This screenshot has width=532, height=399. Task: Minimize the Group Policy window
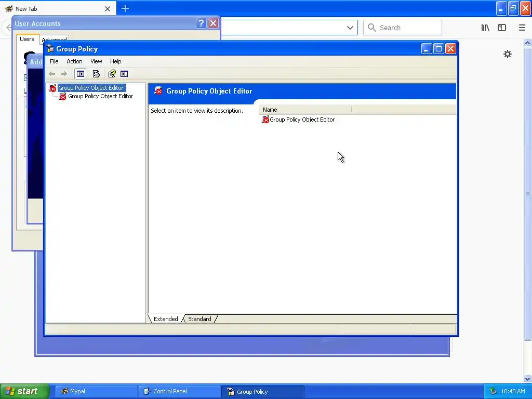click(x=427, y=49)
